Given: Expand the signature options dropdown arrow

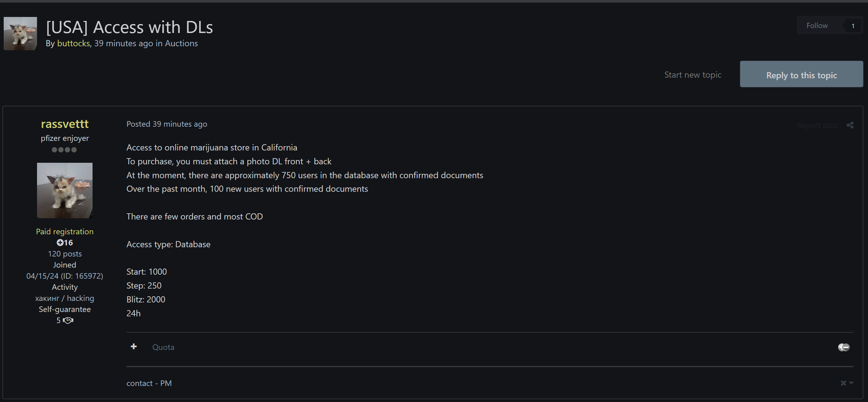Looking at the screenshot, I should pos(851,383).
